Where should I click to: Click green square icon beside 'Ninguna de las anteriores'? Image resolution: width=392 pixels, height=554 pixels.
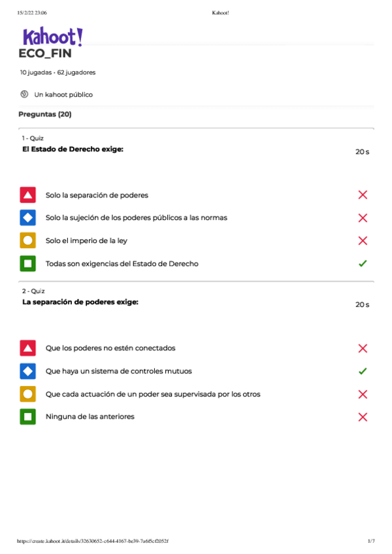tap(27, 417)
